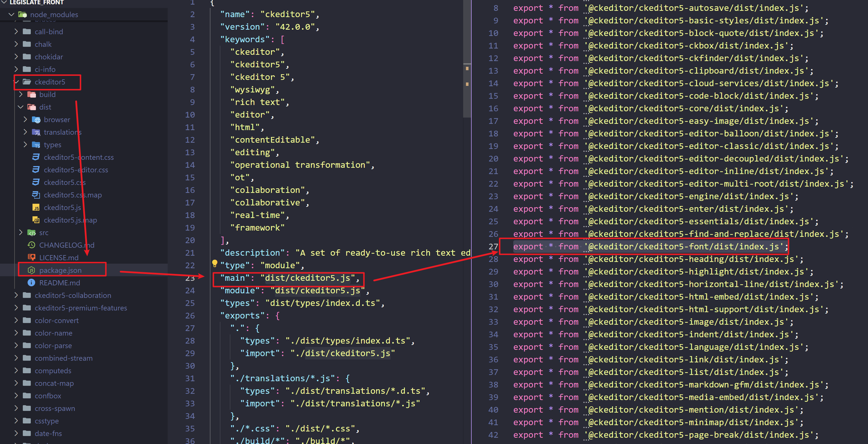The image size is (868, 444).
Task: Expand the ckeditor5-collaboration folder
Action: click(x=17, y=295)
